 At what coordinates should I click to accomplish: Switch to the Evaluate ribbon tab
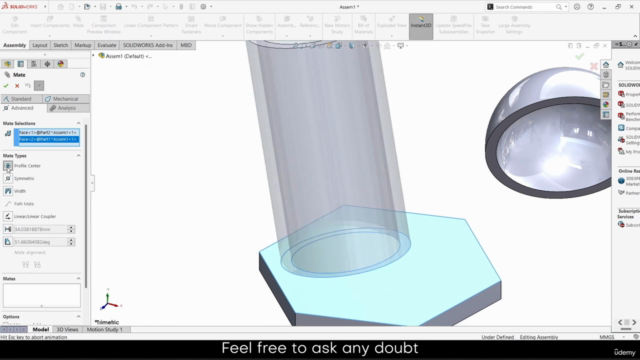(107, 45)
